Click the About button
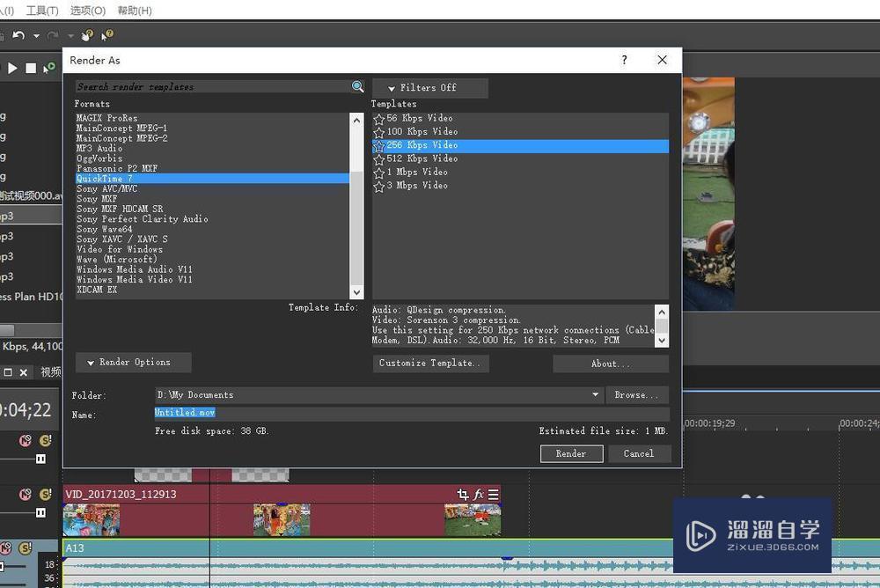The height and width of the screenshot is (588, 880). pos(611,364)
